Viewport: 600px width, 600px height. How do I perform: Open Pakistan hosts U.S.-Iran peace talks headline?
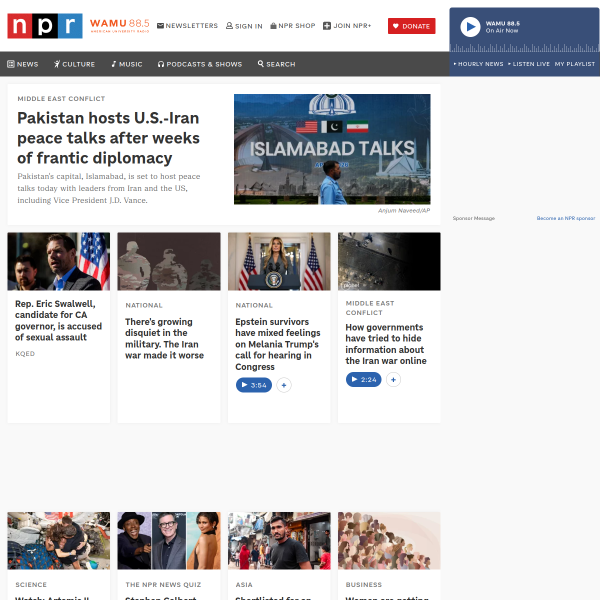click(x=108, y=138)
